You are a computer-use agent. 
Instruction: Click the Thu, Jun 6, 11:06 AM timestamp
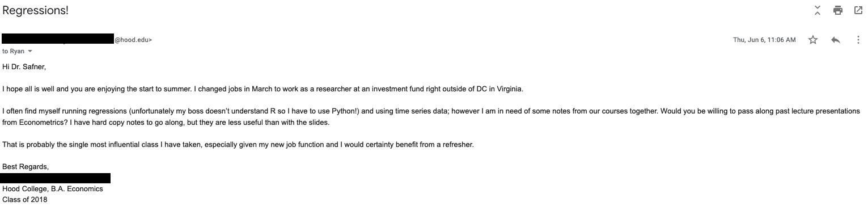(764, 40)
